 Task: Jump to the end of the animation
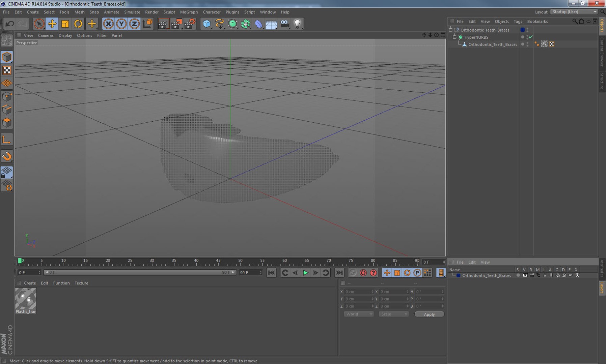[x=339, y=273]
